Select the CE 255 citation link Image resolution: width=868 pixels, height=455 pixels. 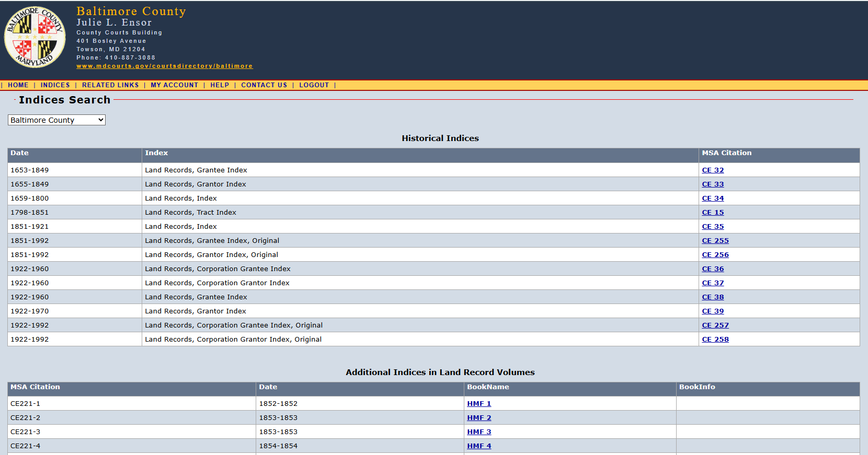tap(715, 241)
